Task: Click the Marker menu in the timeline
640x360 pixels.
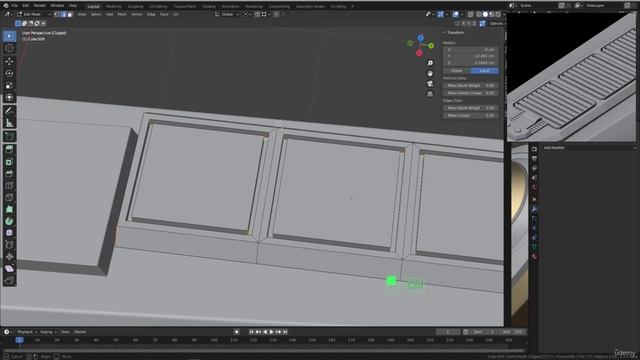Action: click(80, 332)
